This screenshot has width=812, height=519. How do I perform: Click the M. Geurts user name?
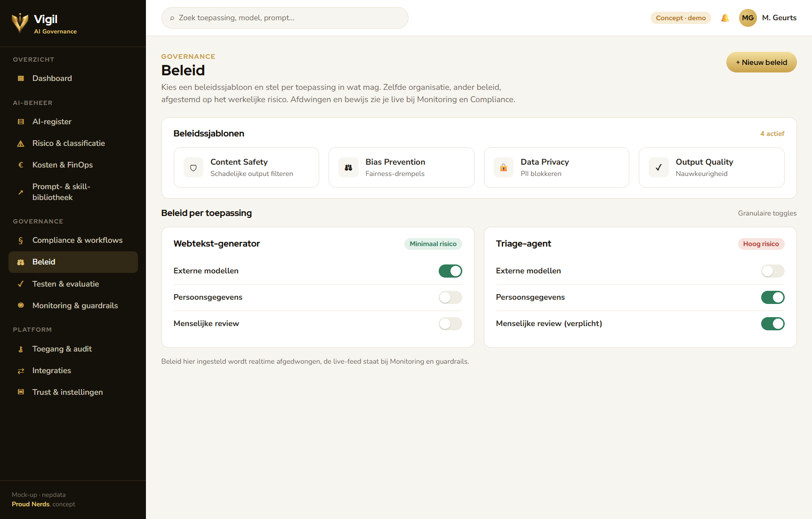[779, 18]
